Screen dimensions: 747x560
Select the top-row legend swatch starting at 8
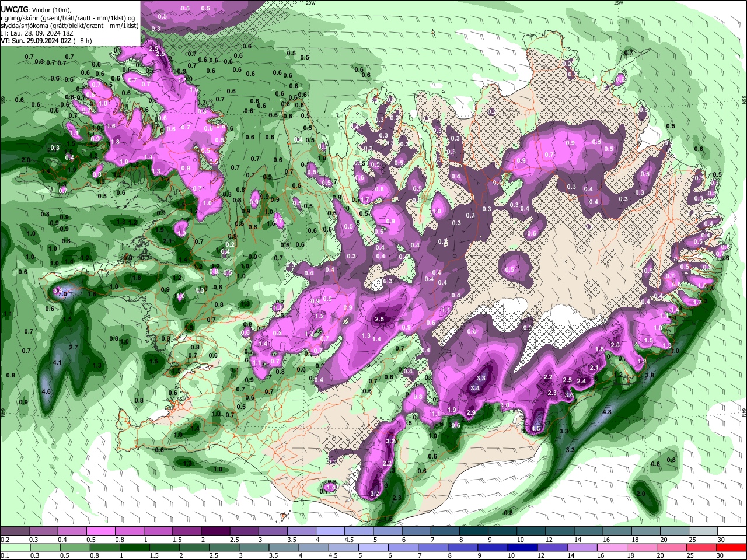click(x=473, y=531)
